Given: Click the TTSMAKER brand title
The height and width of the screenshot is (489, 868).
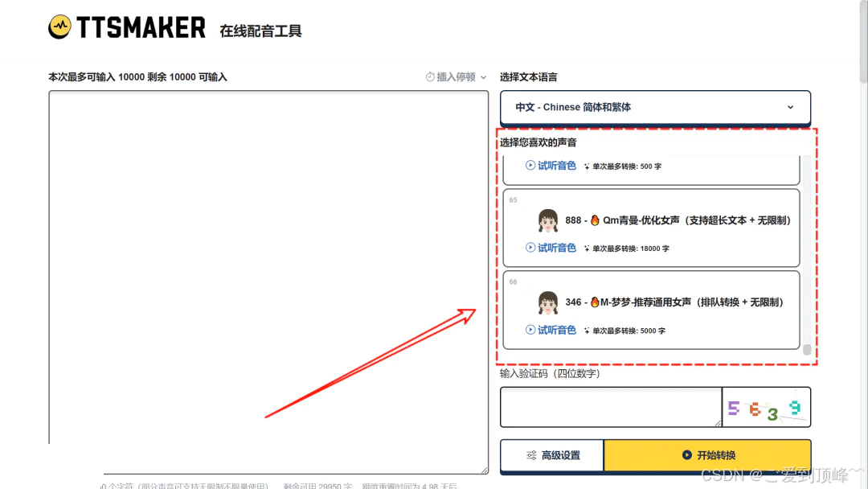Looking at the screenshot, I should (141, 27).
